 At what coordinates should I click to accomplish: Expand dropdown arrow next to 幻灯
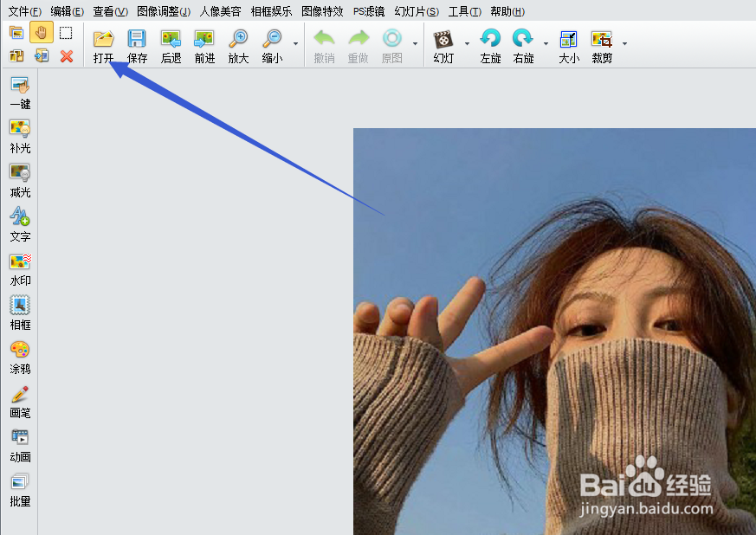coord(467,44)
